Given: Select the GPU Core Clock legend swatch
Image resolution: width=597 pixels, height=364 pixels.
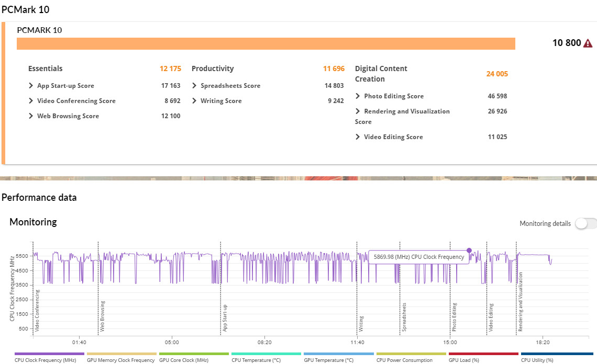Looking at the screenshot, I should tap(194, 354).
